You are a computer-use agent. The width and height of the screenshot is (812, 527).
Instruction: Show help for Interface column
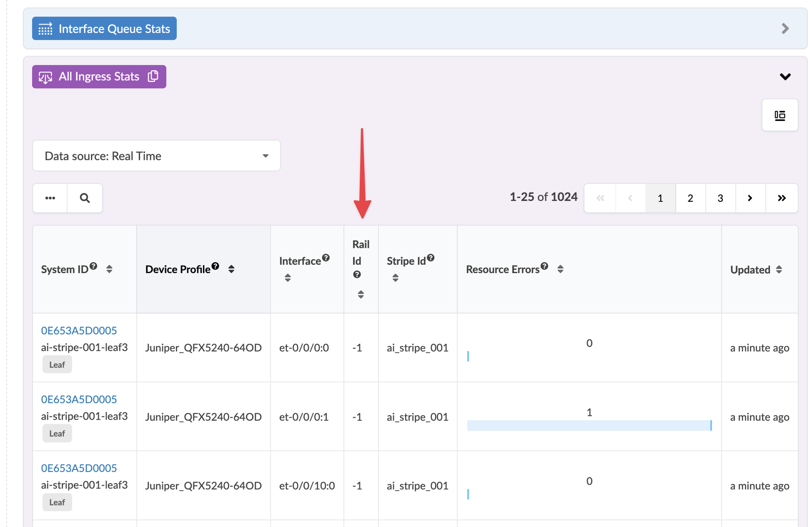point(326,258)
